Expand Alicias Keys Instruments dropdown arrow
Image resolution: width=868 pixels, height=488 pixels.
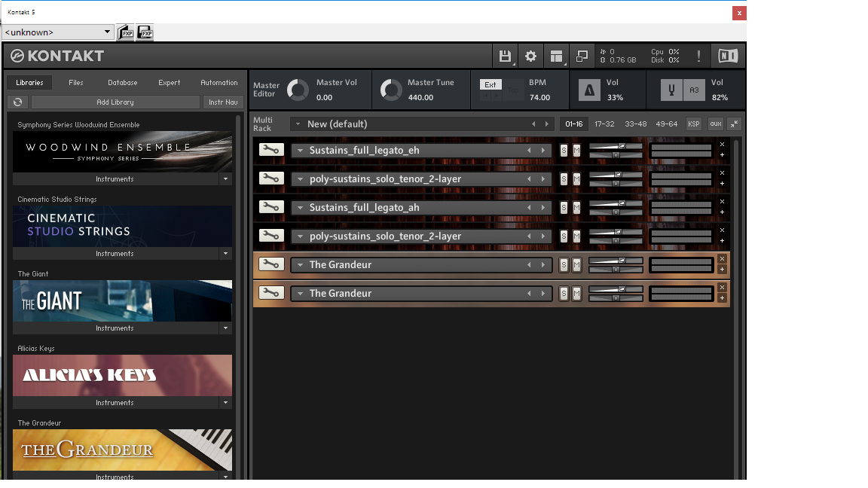(x=225, y=403)
